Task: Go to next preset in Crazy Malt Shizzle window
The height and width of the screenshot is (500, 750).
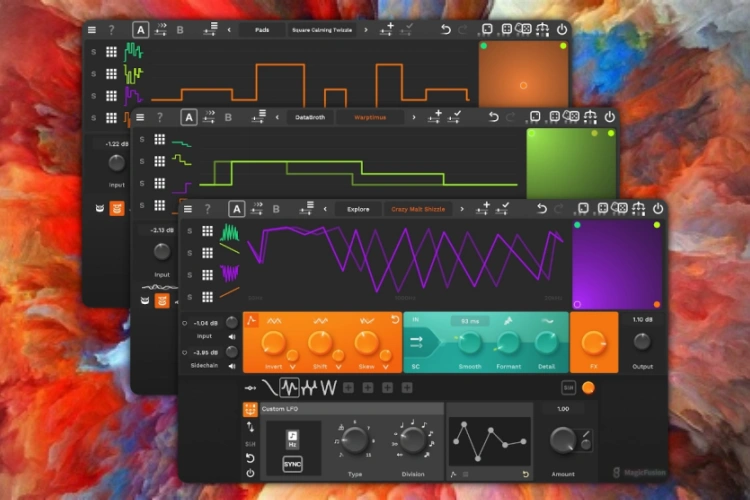Action: click(x=462, y=209)
